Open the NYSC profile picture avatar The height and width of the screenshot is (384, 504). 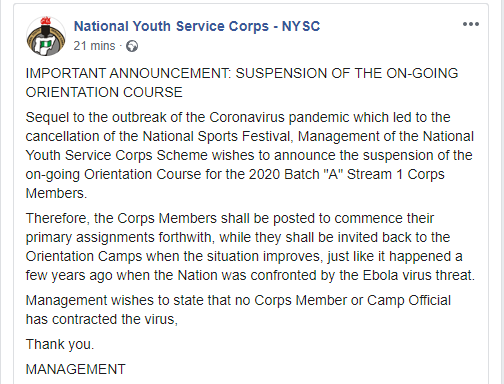pyautogui.click(x=46, y=36)
